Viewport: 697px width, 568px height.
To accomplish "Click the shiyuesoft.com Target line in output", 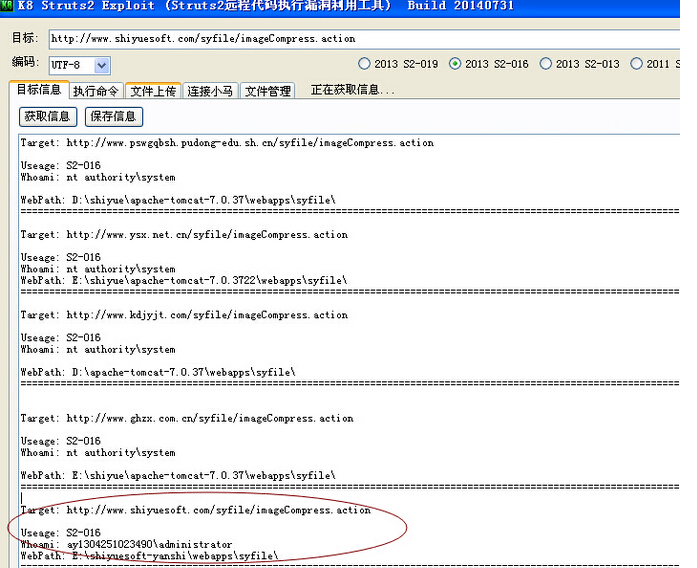I will tap(196, 510).
